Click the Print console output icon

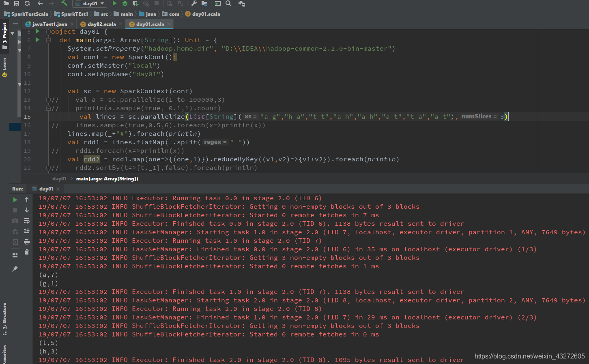click(x=27, y=242)
